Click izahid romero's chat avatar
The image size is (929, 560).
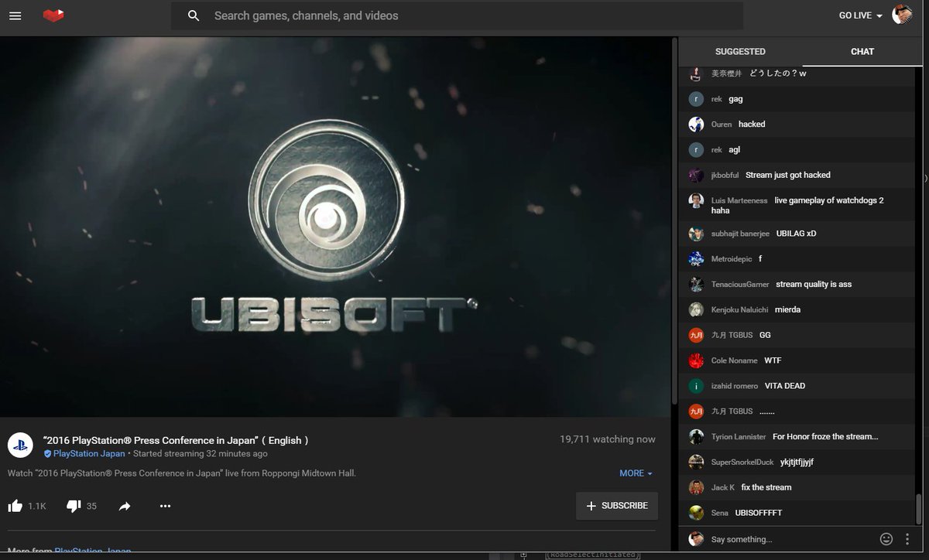(x=696, y=386)
